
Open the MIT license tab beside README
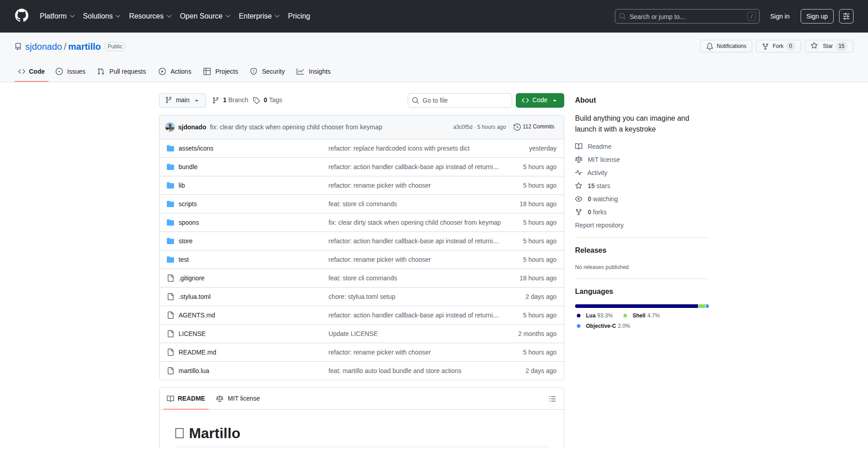coord(238,398)
